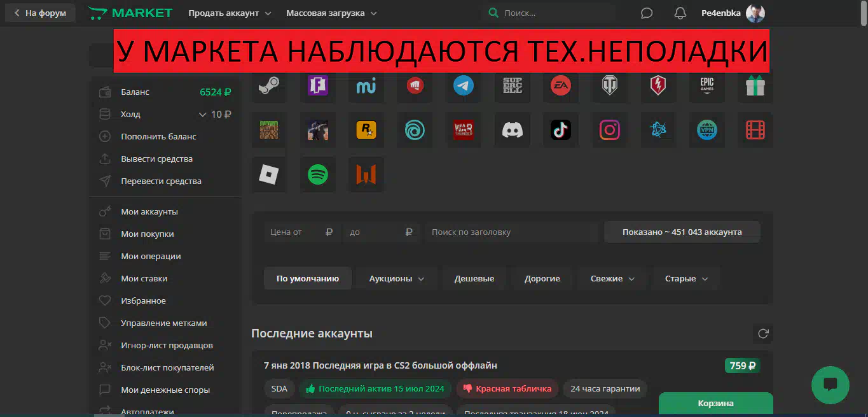Choose the VPN category icon
The image size is (868, 417).
pos(706,130)
